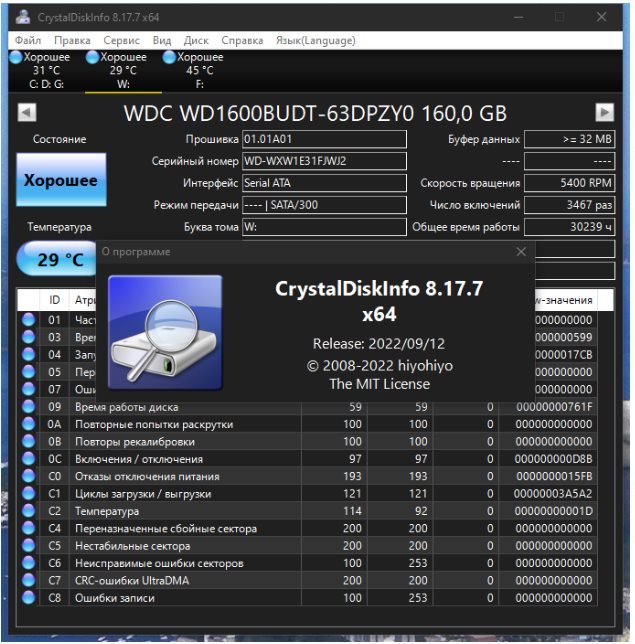Click the CrystalDiskInfo 8.17.7 title text
This screenshot has width=635, height=644.
(x=379, y=301)
